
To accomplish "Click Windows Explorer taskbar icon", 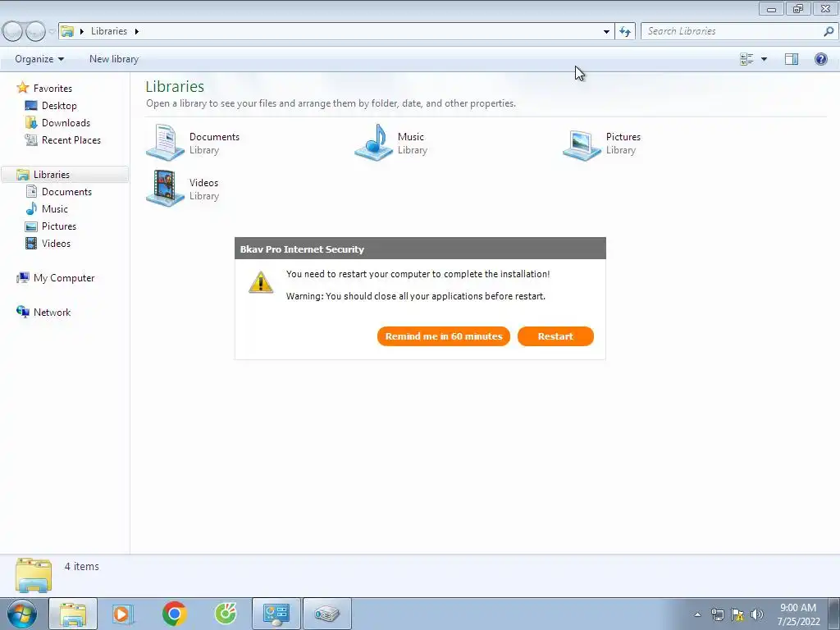I will coord(73,614).
